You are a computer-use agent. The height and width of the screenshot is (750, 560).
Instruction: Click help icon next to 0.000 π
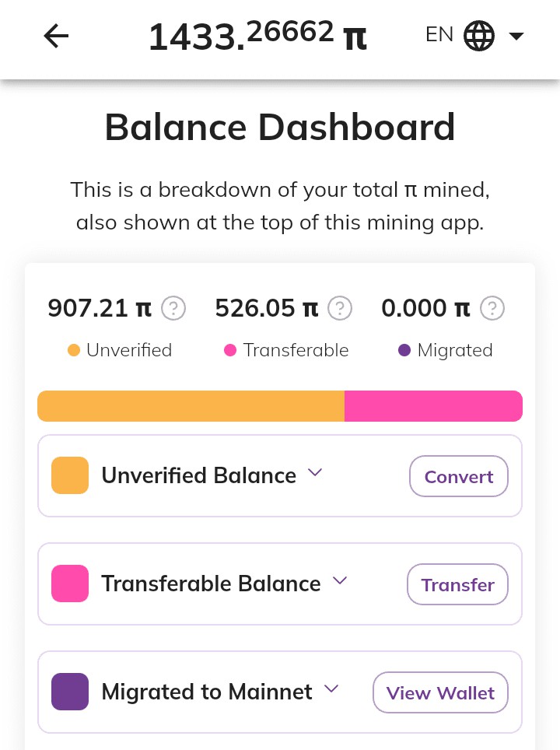tap(492, 308)
